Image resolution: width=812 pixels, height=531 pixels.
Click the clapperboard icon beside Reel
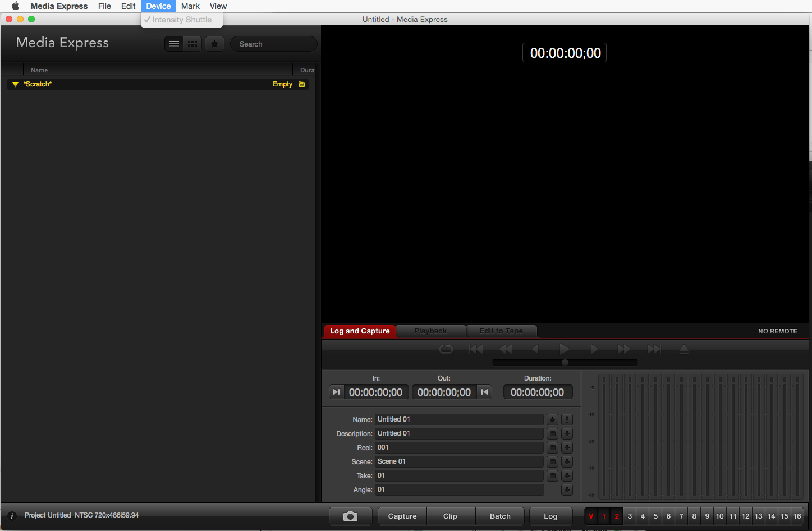point(552,447)
